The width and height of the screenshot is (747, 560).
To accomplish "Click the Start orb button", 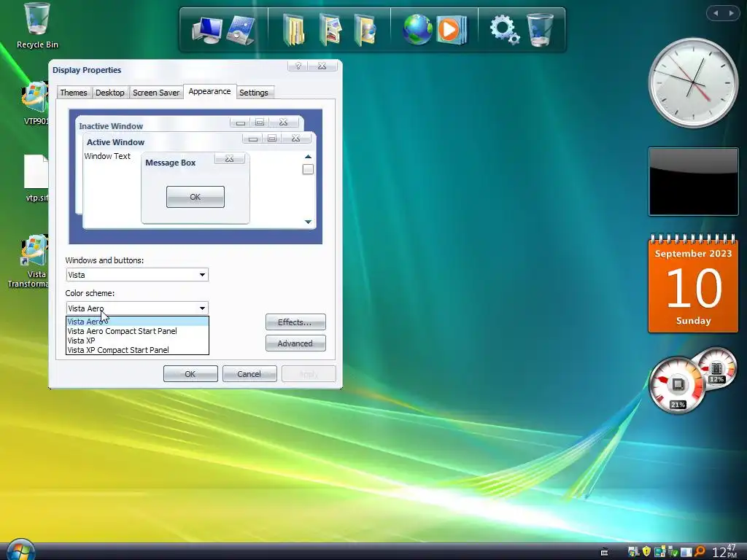I will tap(20, 551).
